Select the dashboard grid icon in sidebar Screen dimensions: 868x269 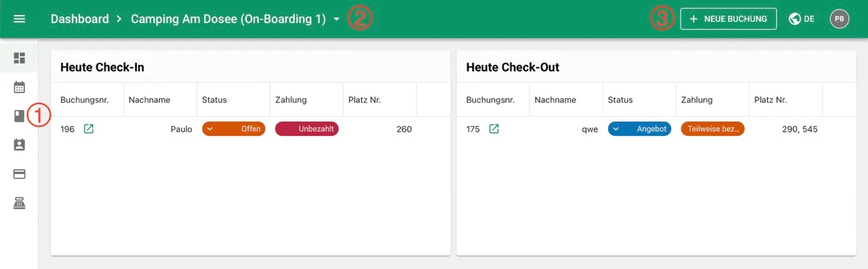point(20,58)
